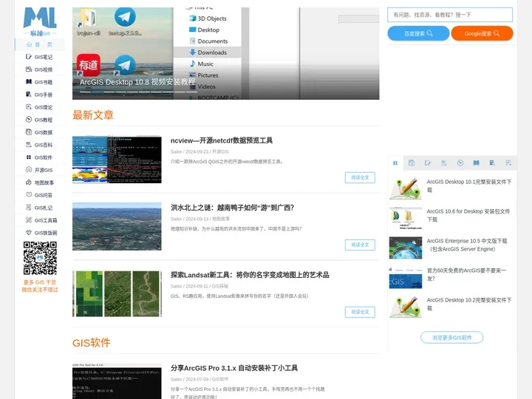Click the GIS软件 section heading
Viewport: 532px width, 399px height.
(92, 343)
